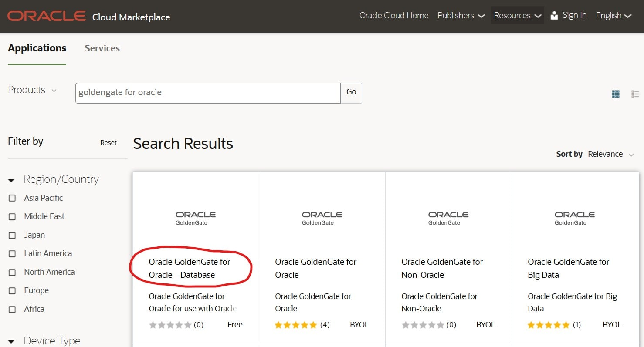The height and width of the screenshot is (347, 644).
Task: Switch to grid view layout
Action: [615, 94]
